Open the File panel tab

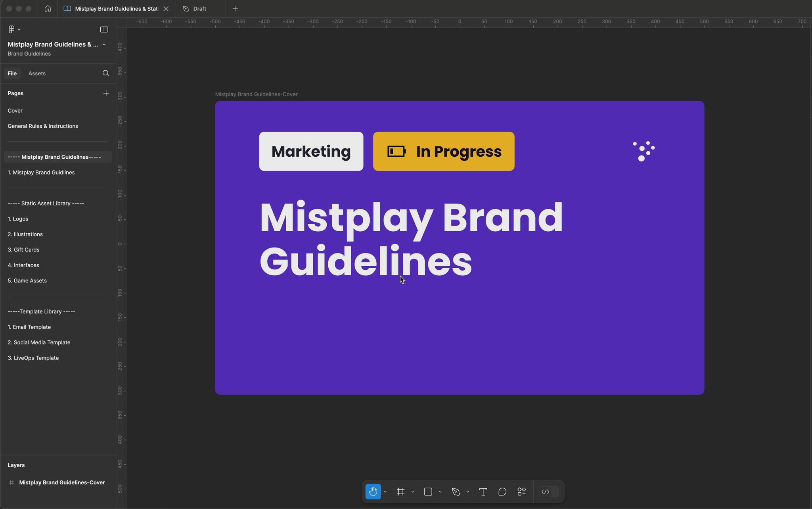12,73
